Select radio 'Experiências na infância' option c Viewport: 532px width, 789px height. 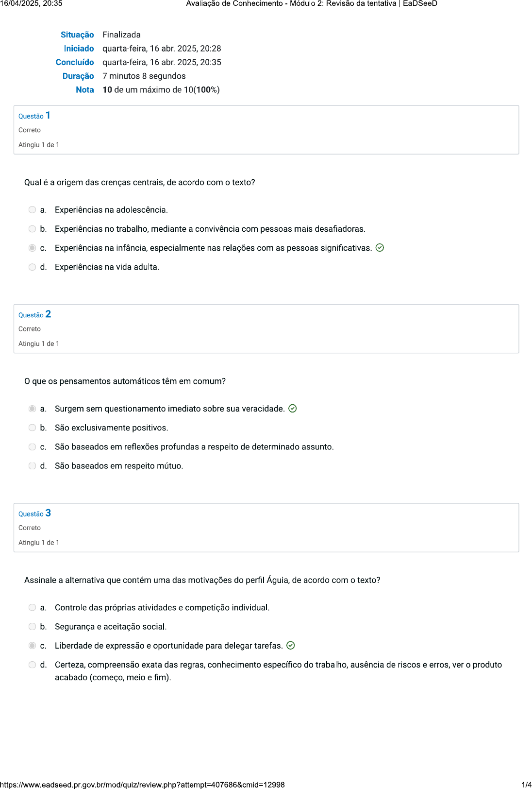tap(32, 248)
